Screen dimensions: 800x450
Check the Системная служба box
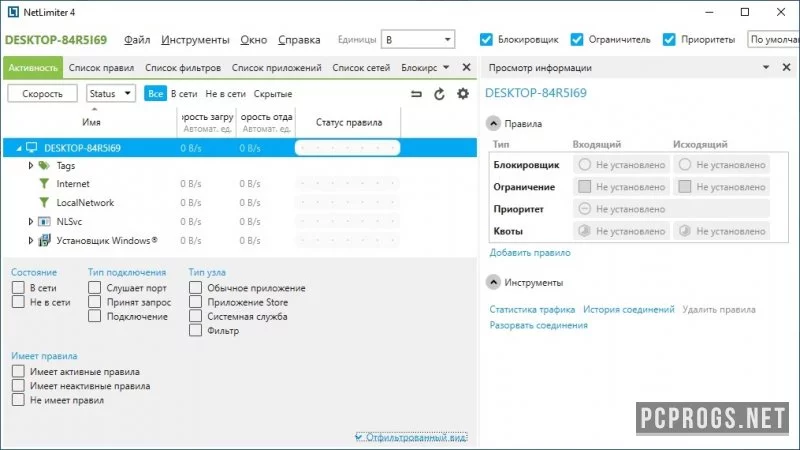pos(195,316)
